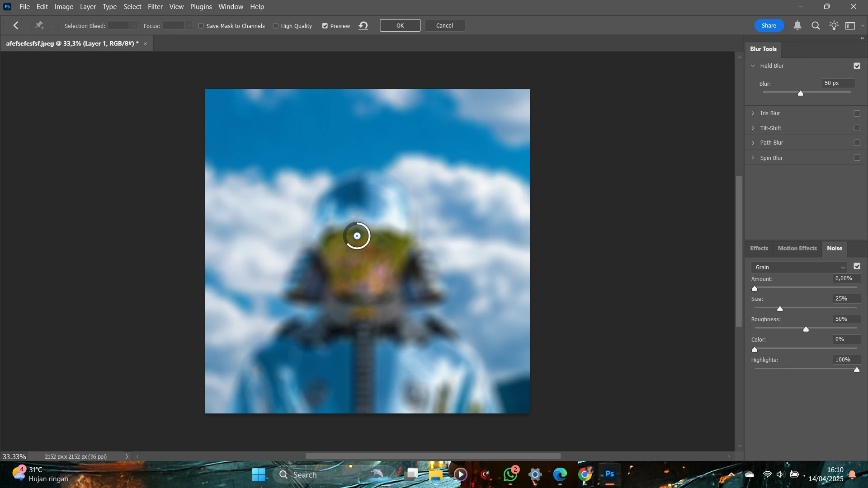Expand the Tilt-Shift section

(x=753, y=128)
